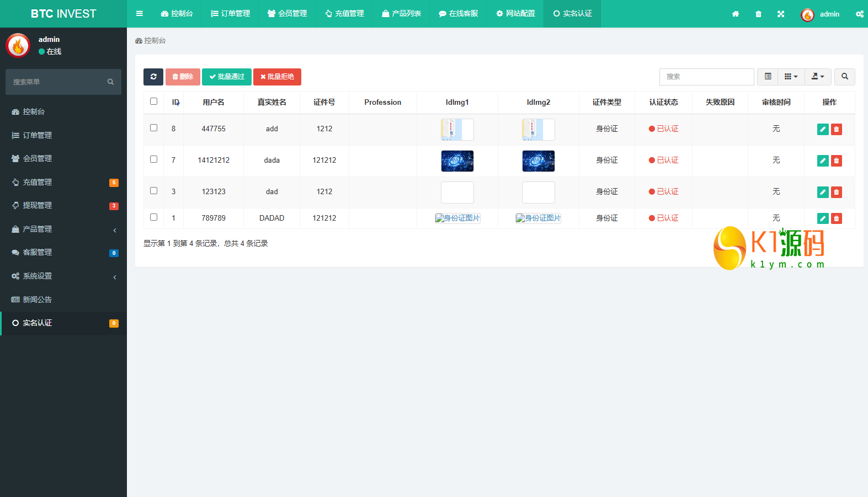Edit the row with username 447755
The image size is (868, 497).
[823, 129]
